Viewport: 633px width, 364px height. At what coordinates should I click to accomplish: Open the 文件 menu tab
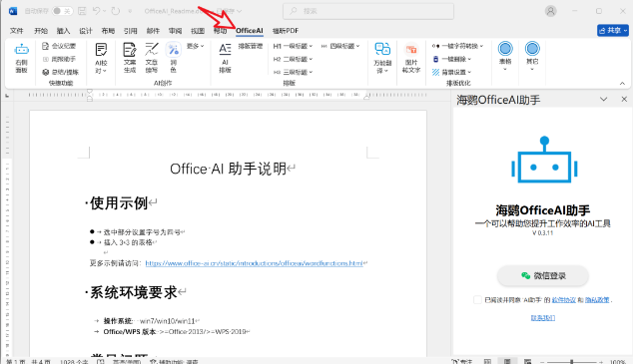tap(17, 31)
